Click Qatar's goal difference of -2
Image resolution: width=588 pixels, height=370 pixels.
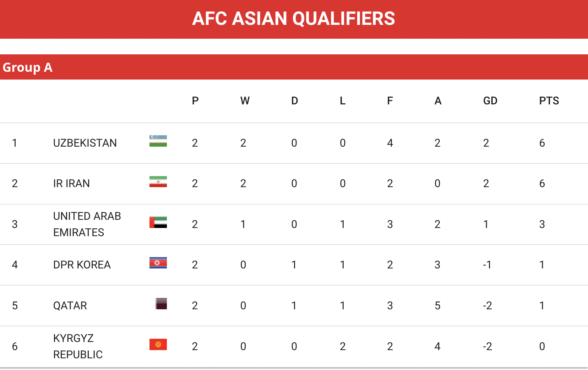click(487, 305)
